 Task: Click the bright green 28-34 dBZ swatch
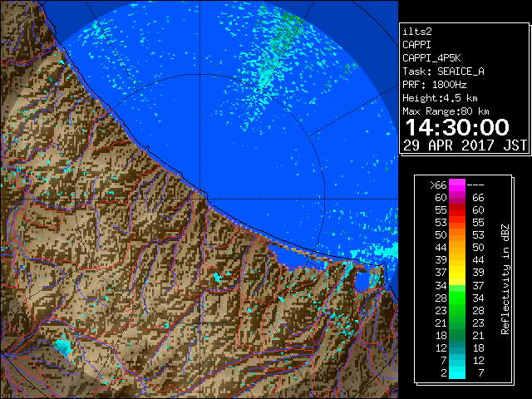click(x=457, y=298)
